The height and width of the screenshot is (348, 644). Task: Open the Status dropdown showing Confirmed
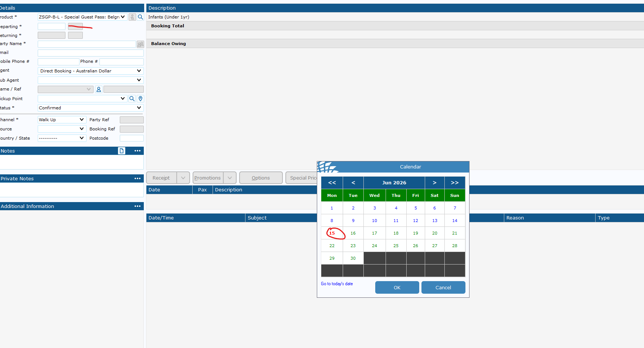91,108
